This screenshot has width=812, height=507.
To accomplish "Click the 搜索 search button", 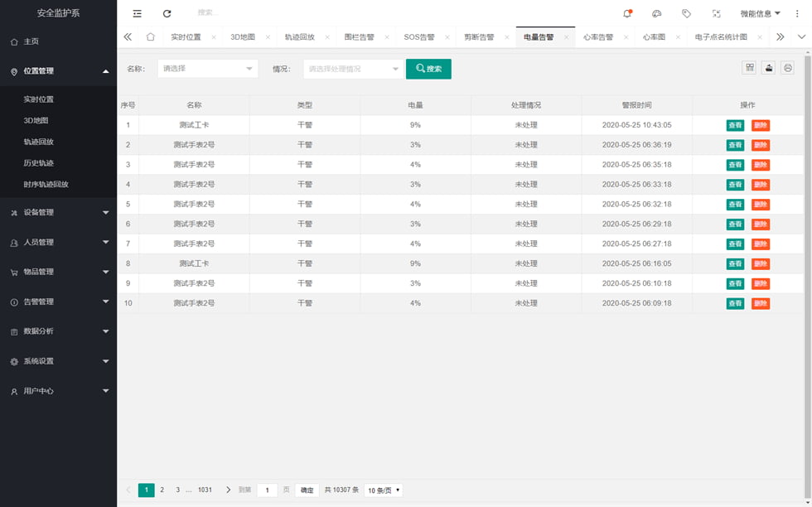I will tap(428, 68).
